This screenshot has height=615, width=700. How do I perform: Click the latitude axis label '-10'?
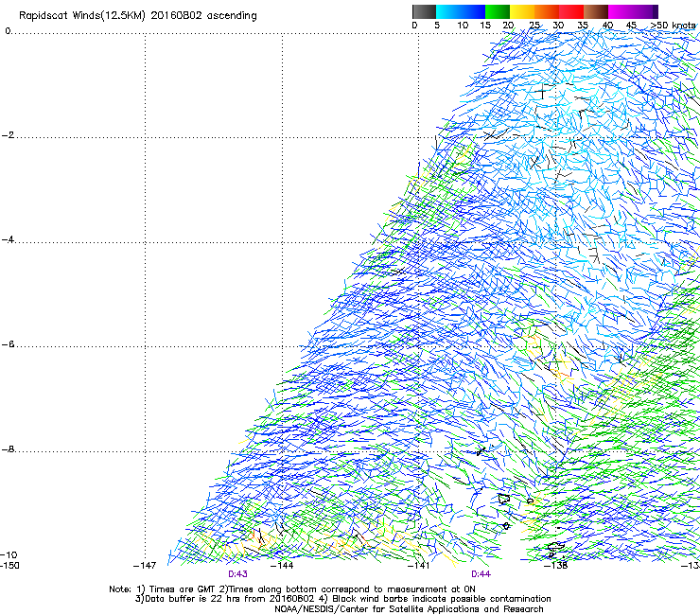pyautogui.click(x=9, y=554)
